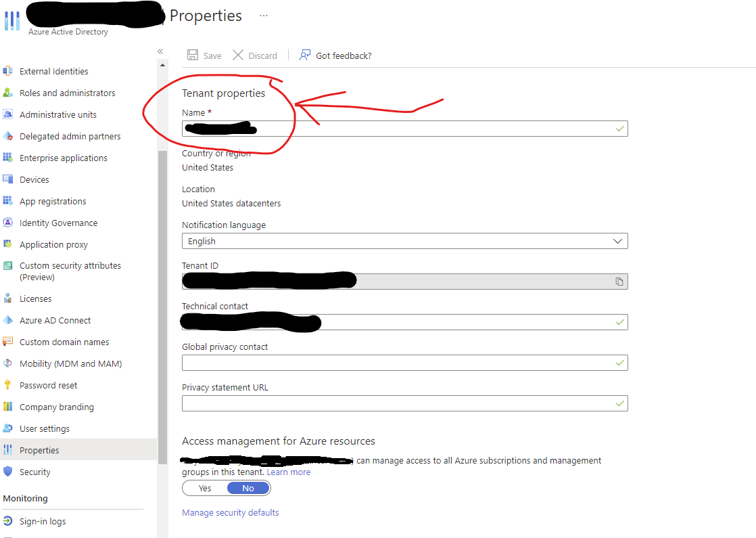The height and width of the screenshot is (538, 756).
Task: Click the Save floppy disk icon
Action: tap(192, 55)
